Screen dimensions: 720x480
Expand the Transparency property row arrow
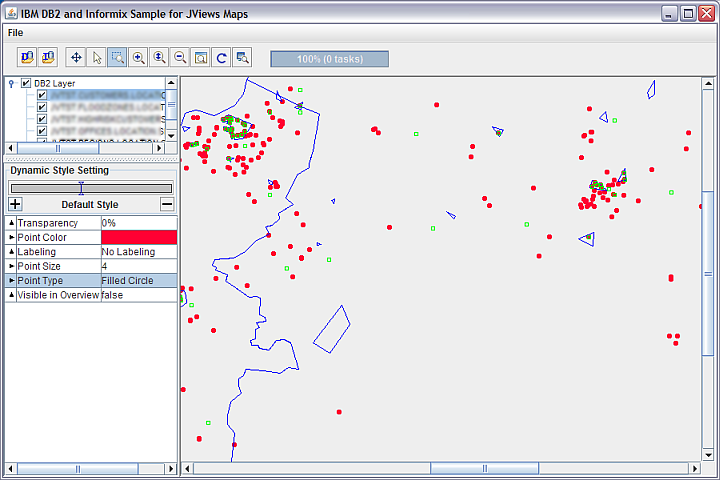[x=11, y=223]
